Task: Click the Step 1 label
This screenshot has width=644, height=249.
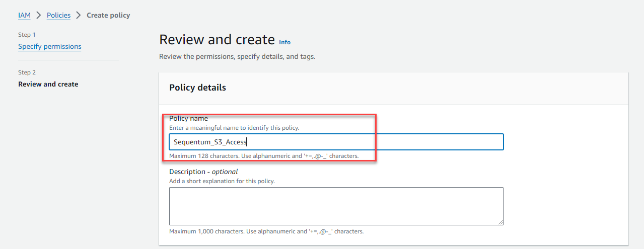Action: coord(27,35)
